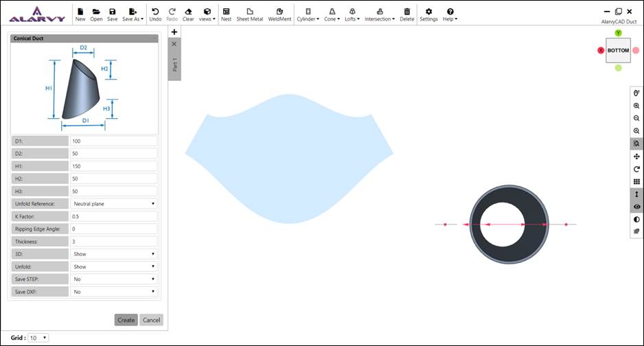644x346 pixels.
Task: Click the light blue unfolded pattern
Action: (x=289, y=160)
